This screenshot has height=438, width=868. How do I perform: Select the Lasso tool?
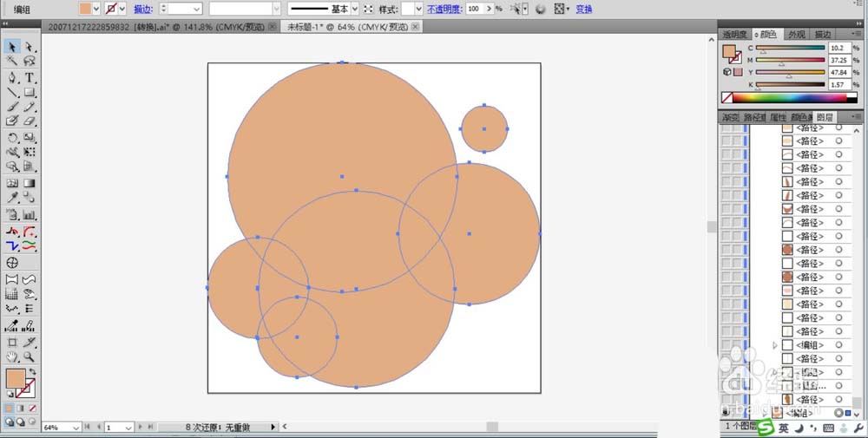click(30, 61)
